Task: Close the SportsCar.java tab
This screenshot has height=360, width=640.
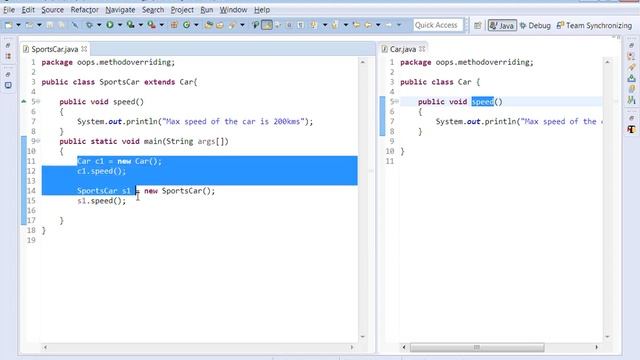Action: point(84,49)
